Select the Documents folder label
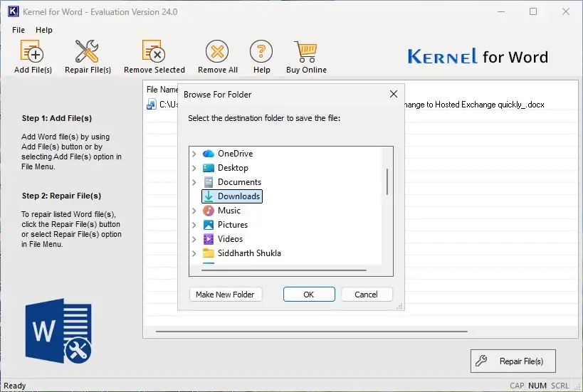The height and width of the screenshot is (392, 583). coord(239,182)
